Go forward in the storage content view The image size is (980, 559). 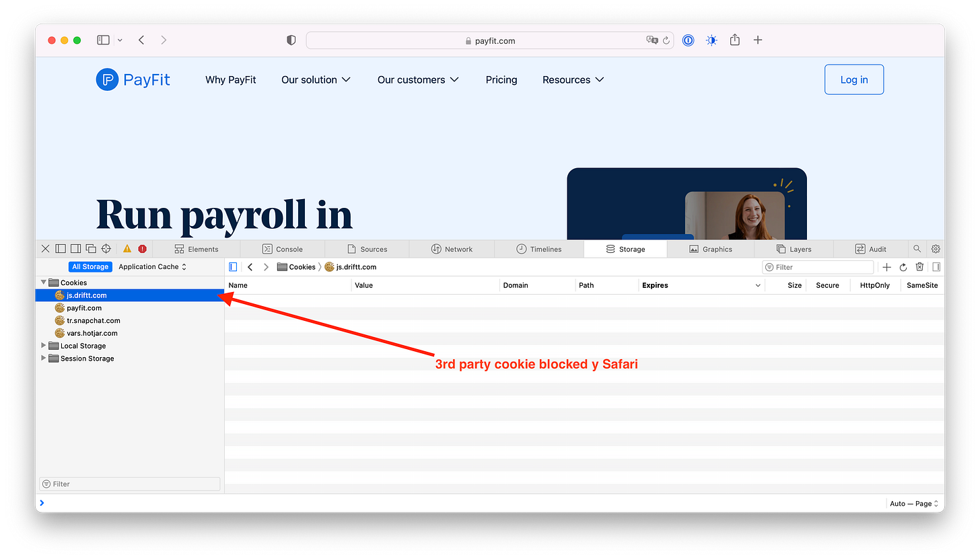tap(266, 267)
